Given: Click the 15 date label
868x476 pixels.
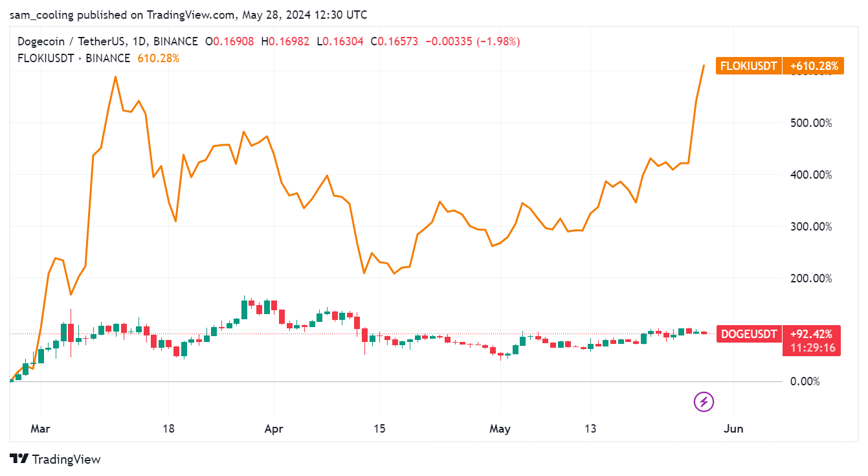Looking at the screenshot, I should 379,429.
